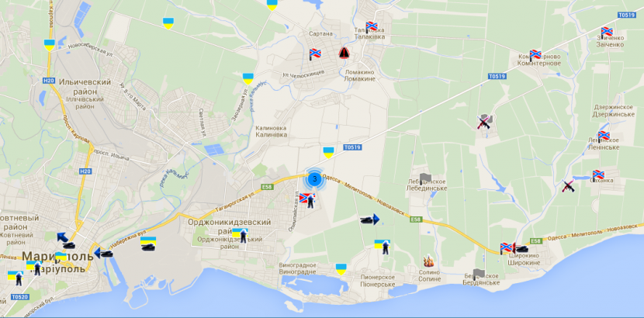
Task: Select Novorossiya flag at Talakivka
Action: coord(371,26)
